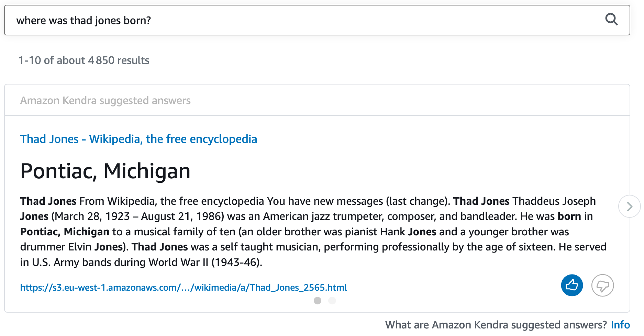
Task: Focus the search query input field
Action: click(x=306, y=20)
